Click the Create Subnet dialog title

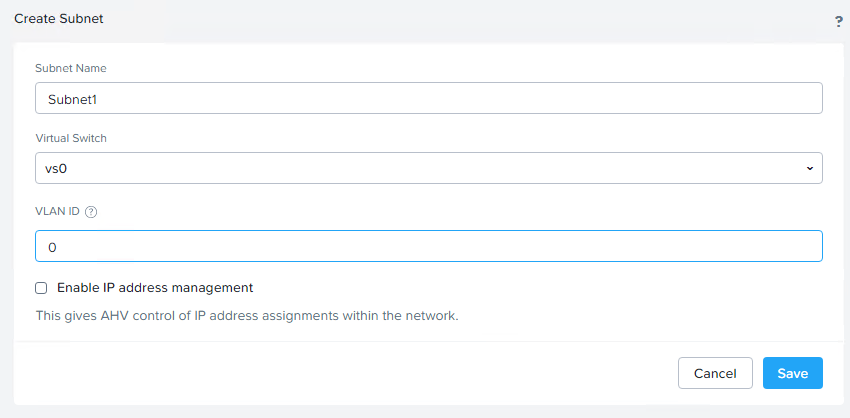click(59, 18)
